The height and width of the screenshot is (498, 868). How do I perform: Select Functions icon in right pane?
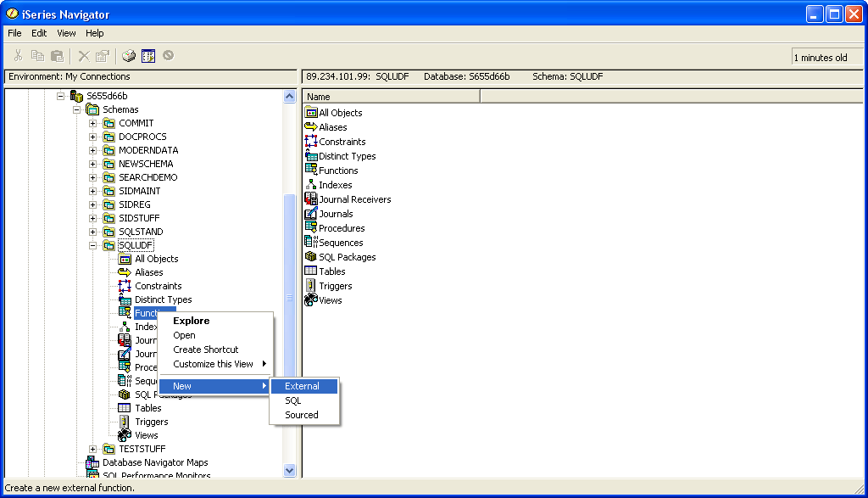(x=311, y=170)
